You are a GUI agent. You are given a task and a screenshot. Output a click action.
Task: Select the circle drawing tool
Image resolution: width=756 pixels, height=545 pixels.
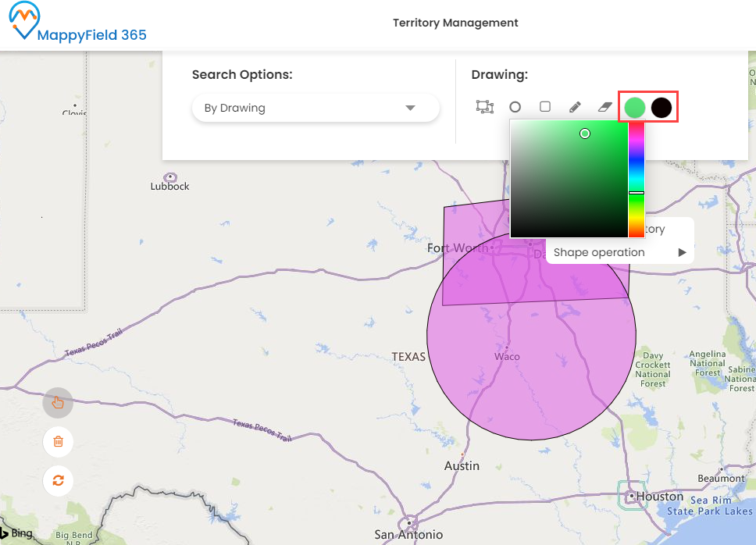point(515,106)
